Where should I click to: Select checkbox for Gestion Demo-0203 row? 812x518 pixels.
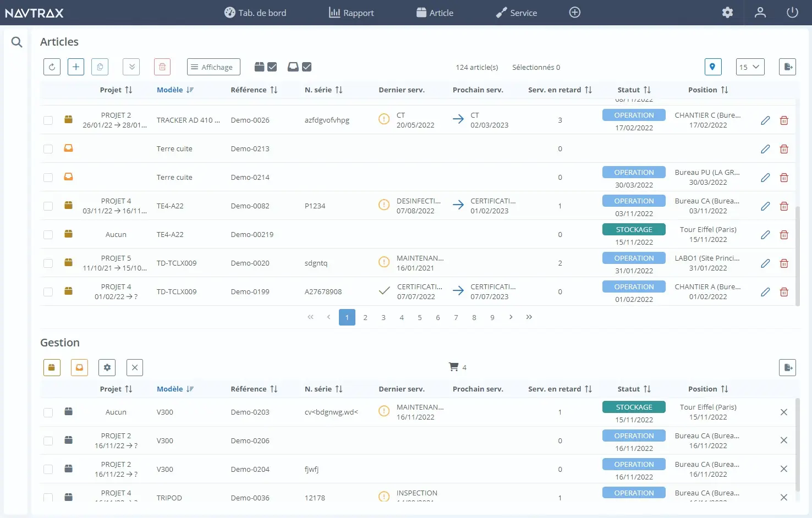coord(48,412)
